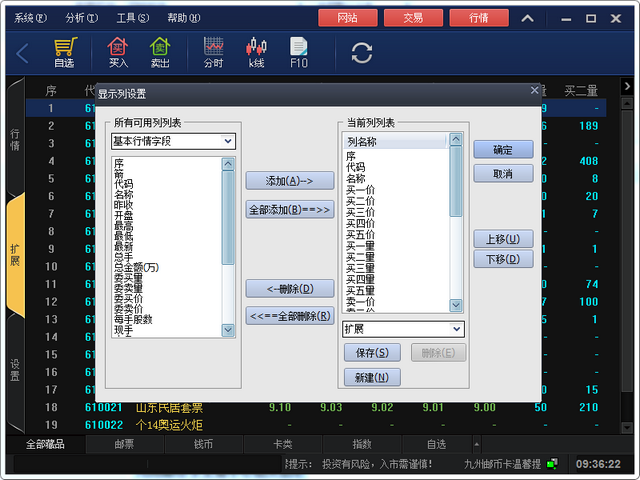Viewport: 640px width, 480px height.
Task: Open the 扩展 column scheme dropdown
Action: click(x=457, y=329)
